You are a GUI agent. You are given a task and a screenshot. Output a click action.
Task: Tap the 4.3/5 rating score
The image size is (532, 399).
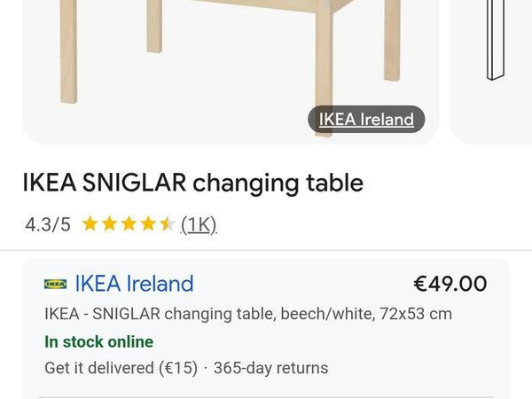(48, 224)
